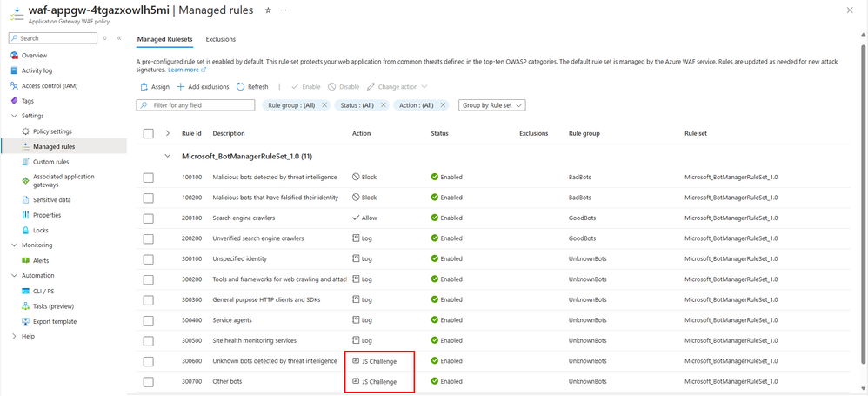
Task: Check the Other bots rule checkbox
Action: pos(149,381)
